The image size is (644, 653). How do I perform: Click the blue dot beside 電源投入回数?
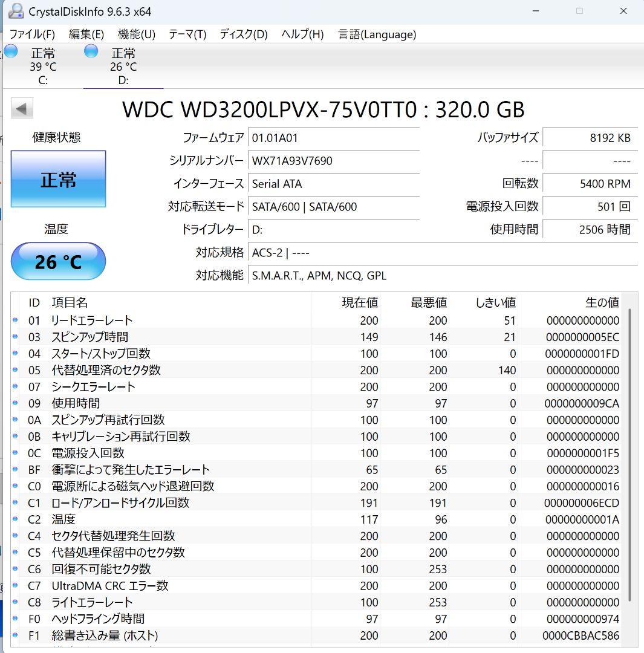[x=14, y=453]
